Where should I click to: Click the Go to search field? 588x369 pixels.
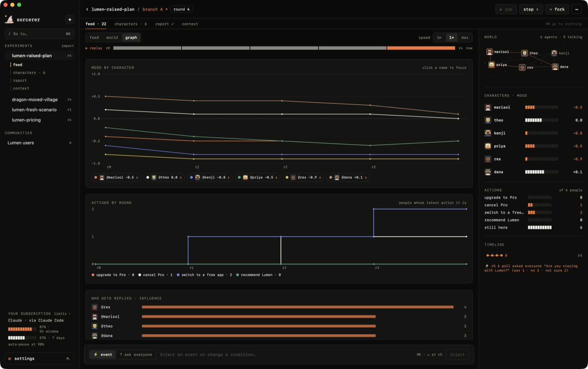40,34
